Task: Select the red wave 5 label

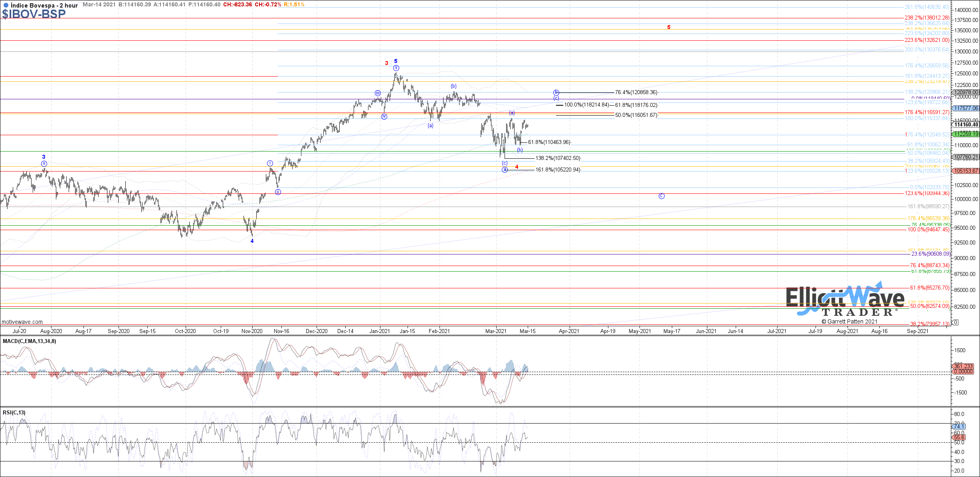Action: click(669, 28)
